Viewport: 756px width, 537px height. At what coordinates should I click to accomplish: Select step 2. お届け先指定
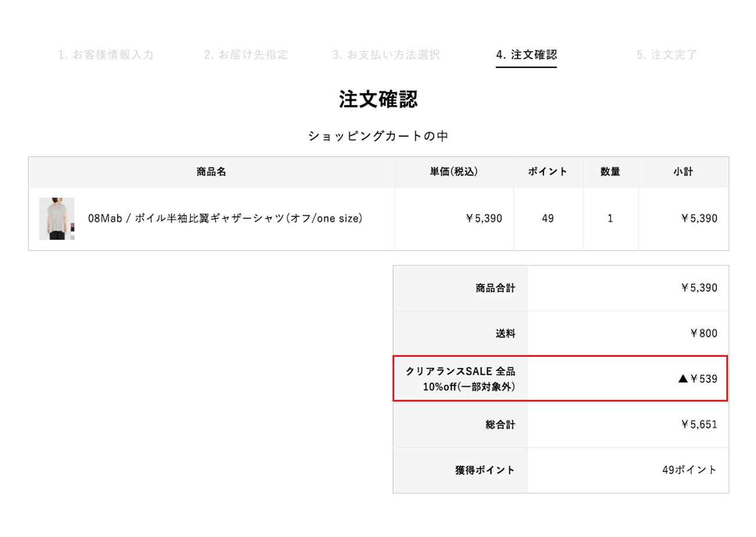pos(246,55)
